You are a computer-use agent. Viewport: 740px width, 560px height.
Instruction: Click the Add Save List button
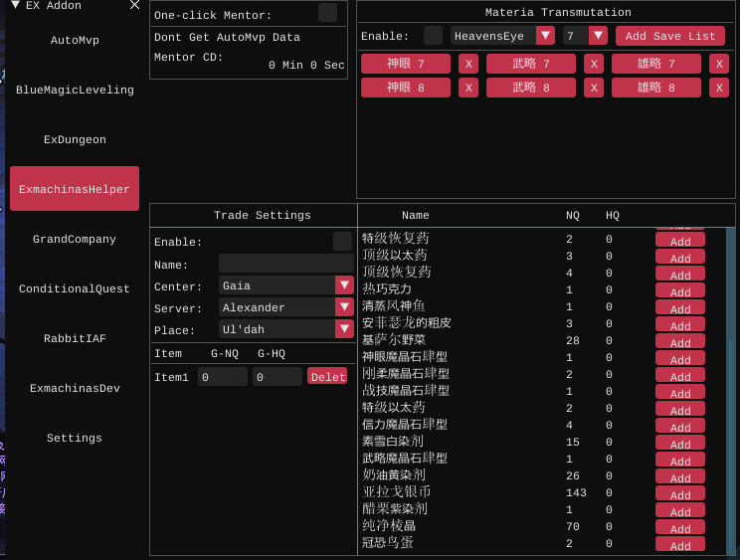pos(669,36)
